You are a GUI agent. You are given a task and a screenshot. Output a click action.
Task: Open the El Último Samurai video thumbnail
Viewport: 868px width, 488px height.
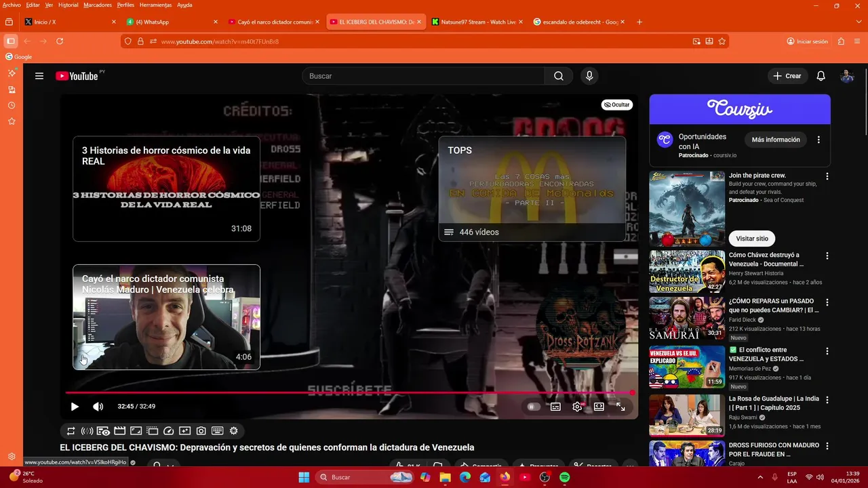click(x=687, y=318)
